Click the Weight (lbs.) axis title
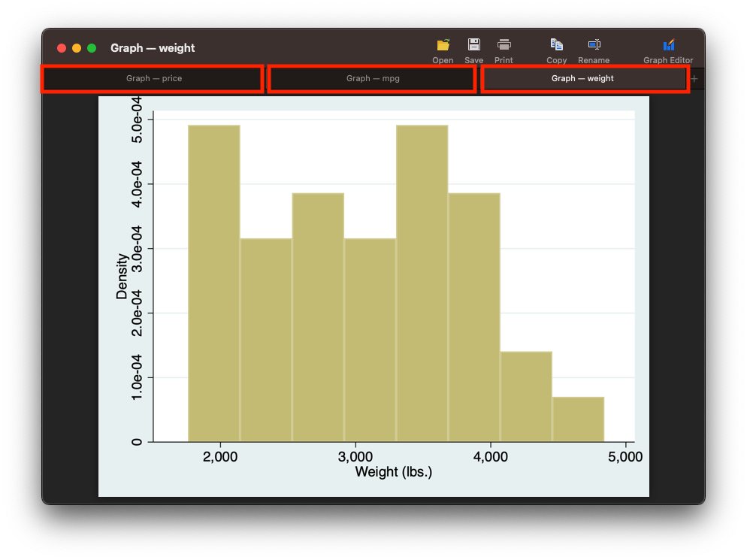The image size is (747, 560). 394,472
